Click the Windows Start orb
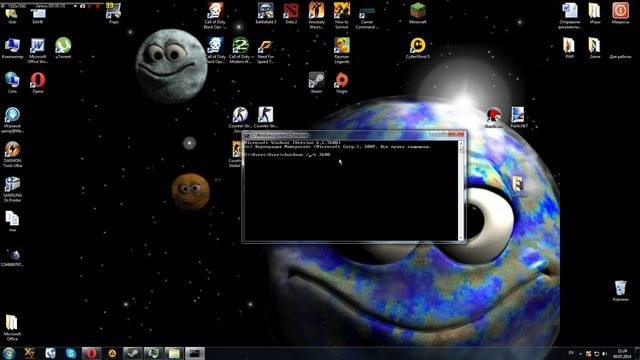 click(9, 353)
